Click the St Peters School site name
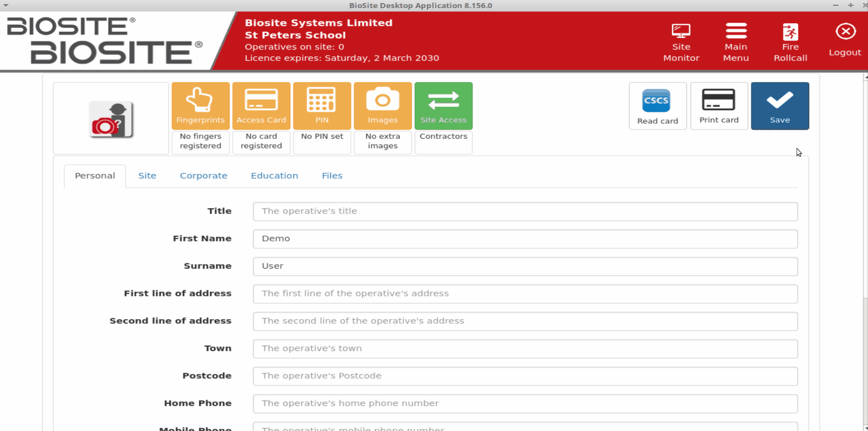868x431 pixels. coord(295,35)
